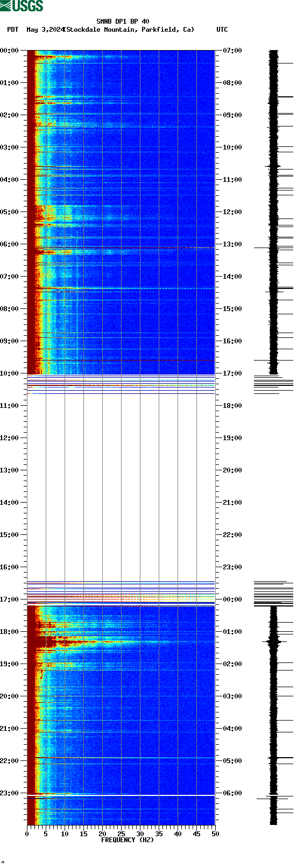Click the 21:00 UTC time label

pyautogui.click(x=232, y=503)
